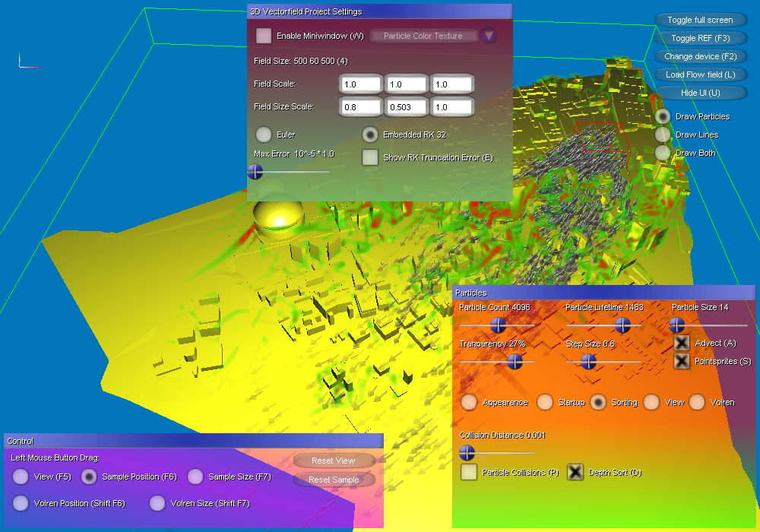Choose the Draw Both radio option
The height and width of the screenshot is (532, 760).
663,153
